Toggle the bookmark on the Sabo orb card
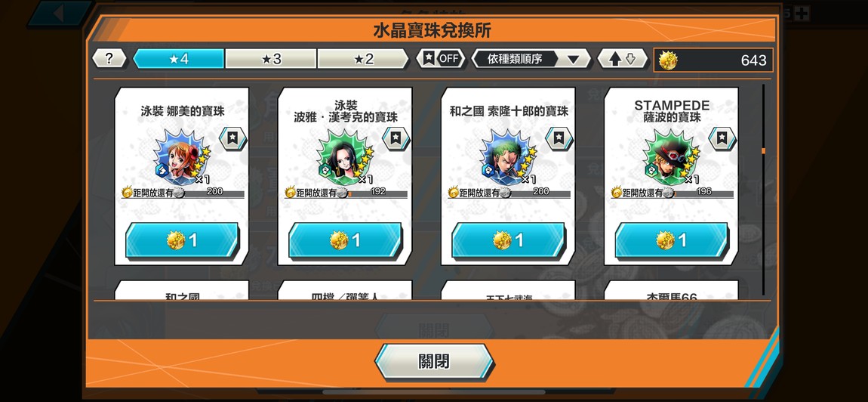 click(x=722, y=138)
